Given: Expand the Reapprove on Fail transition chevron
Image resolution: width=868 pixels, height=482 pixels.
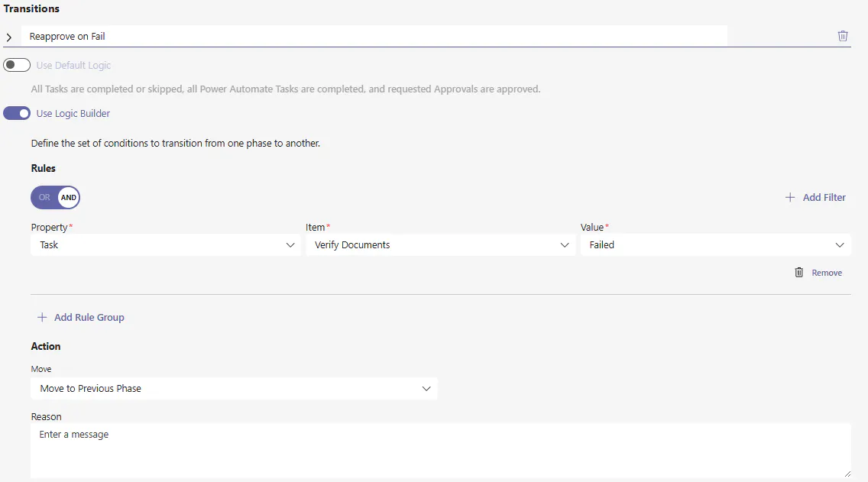Looking at the screenshot, I should 9,37.
